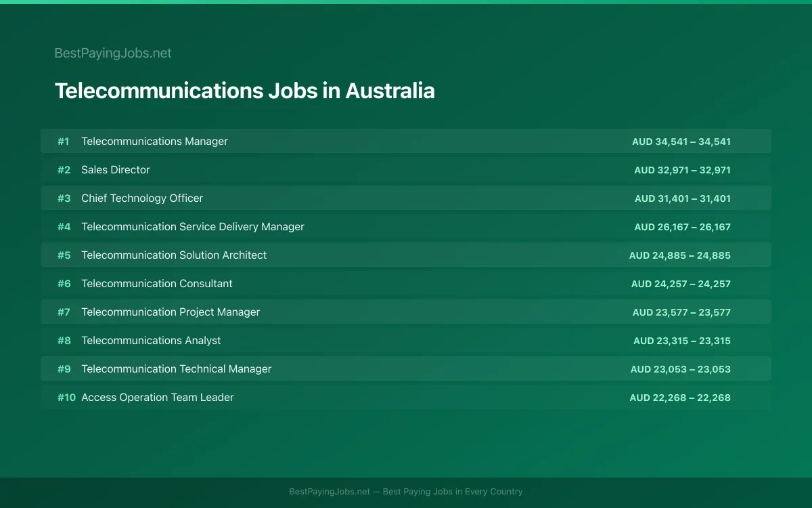The image size is (812, 508).
Task: Select the 'Telecommunications Jobs in Australia' heading
Action: (244, 91)
